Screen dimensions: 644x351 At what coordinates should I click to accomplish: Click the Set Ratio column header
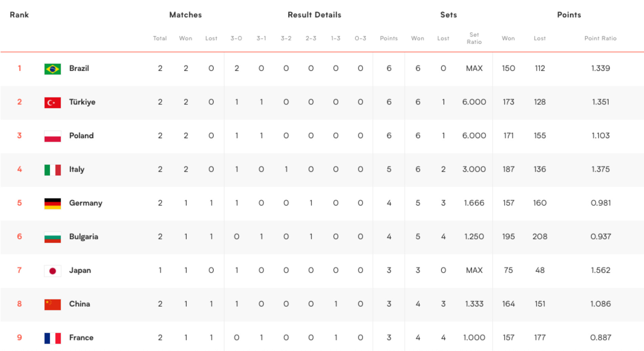pyautogui.click(x=474, y=38)
